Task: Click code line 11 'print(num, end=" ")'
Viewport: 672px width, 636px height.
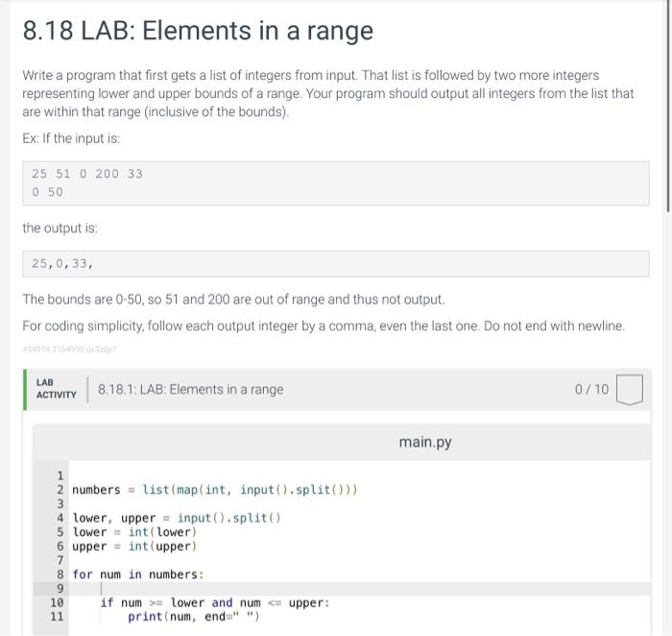Action: pyautogui.click(x=194, y=617)
